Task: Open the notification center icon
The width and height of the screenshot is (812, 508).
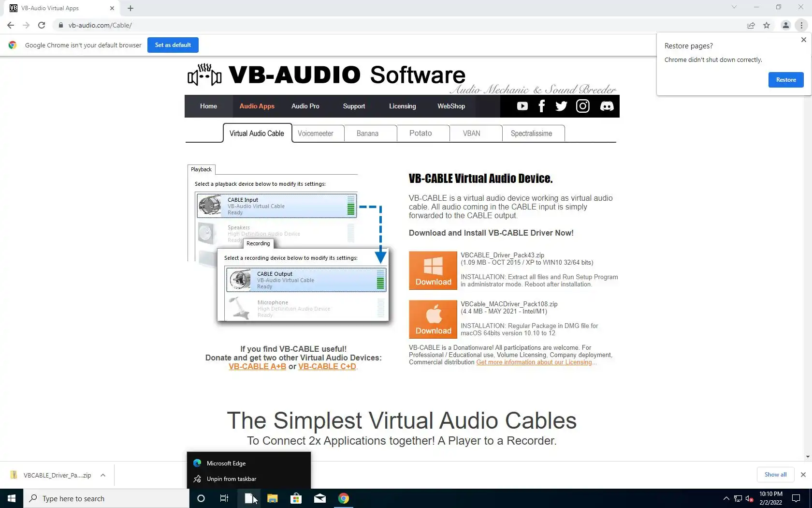Action: pyautogui.click(x=796, y=498)
